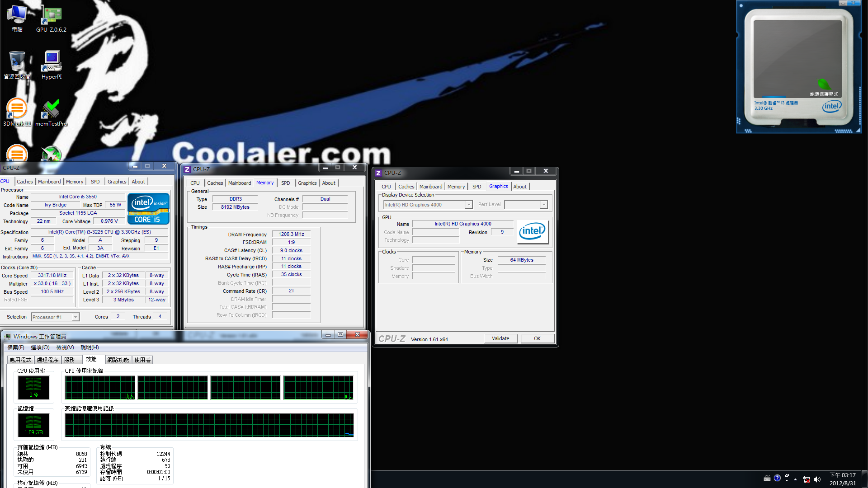Viewport: 868px width, 488px height.
Task: Click the CPU-Z 'Z' icon in Graphics window title
Action: [378, 173]
